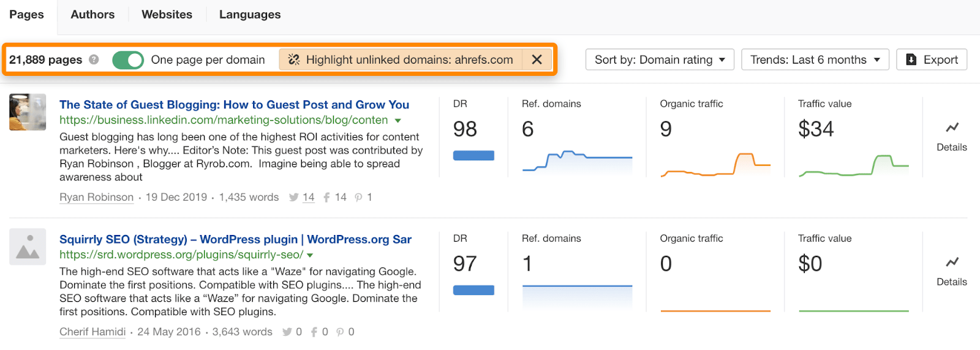Click Details label for LinkedIn result
Image resolution: width=980 pixels, height=350 pixels.
tap(952, 147)
